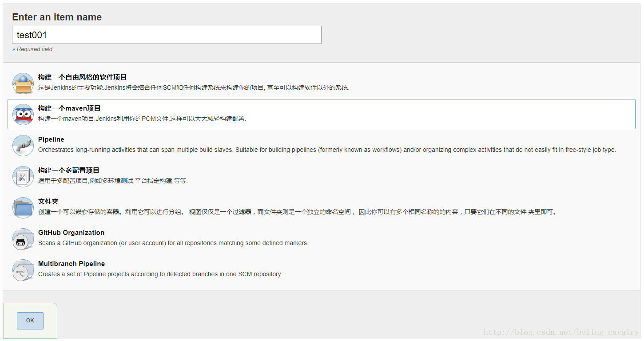Click the Multibranch Pipeline icon

point(23,270)
